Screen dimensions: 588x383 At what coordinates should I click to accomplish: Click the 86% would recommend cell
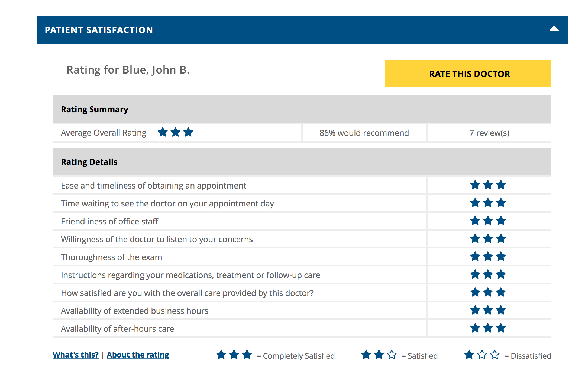364,133
